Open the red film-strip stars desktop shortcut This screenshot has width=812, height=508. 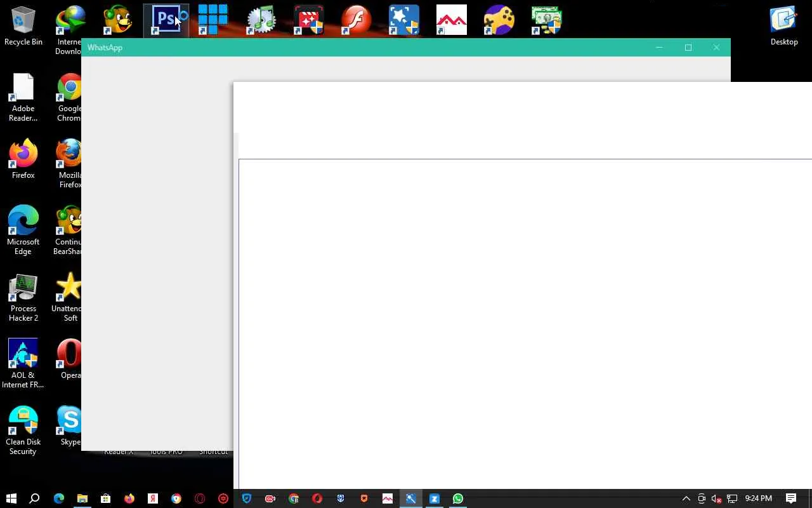click(x=309, y=20)
